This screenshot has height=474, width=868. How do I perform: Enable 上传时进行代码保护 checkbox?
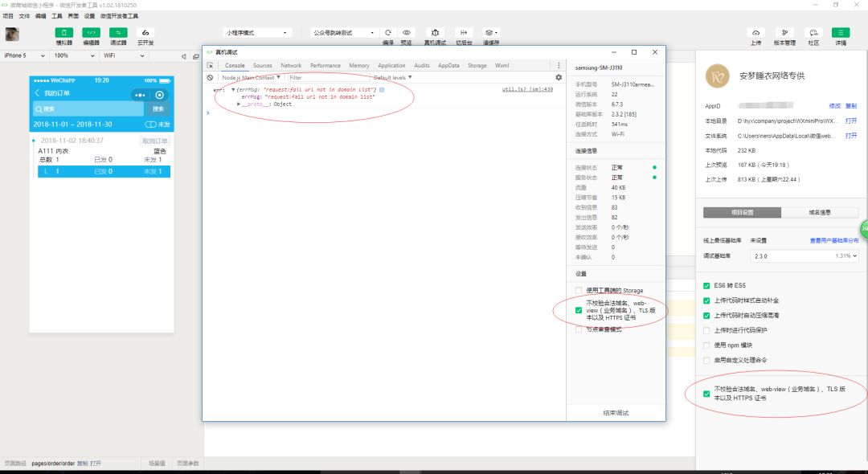pyautogui.click(x=706, y=331)
